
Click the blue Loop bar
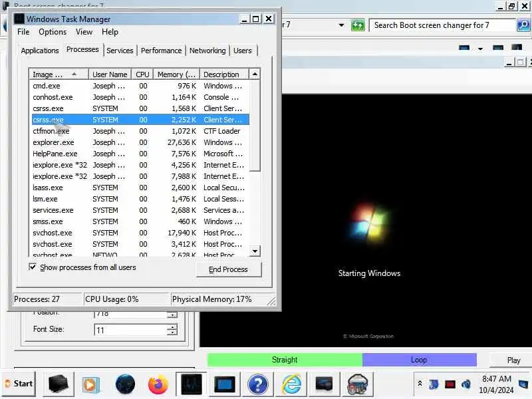click(420, 360)
